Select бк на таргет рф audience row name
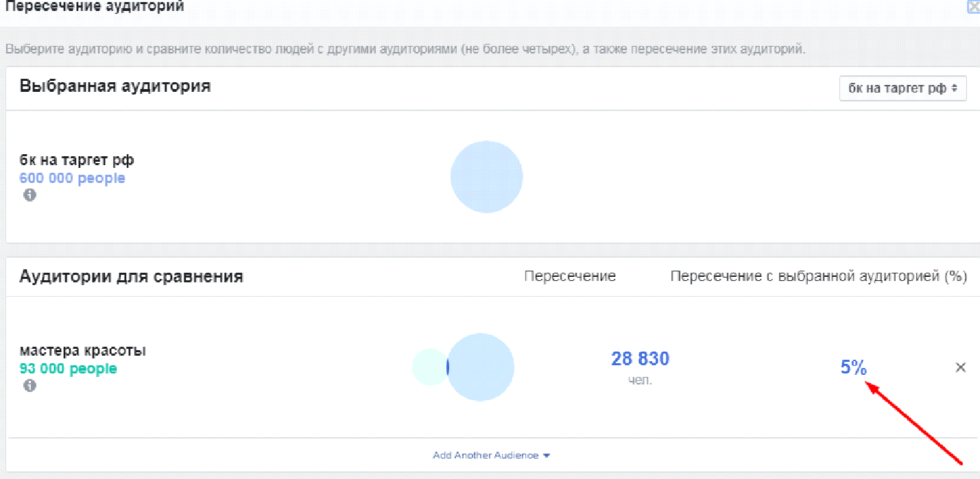The height and width of the screenshot is (479, 980). [77, 160]
